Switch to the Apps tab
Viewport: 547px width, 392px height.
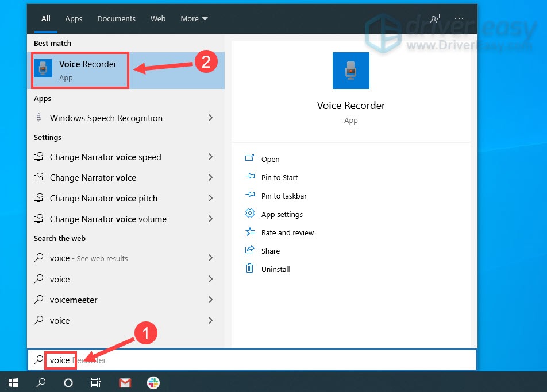pos(74,18)
